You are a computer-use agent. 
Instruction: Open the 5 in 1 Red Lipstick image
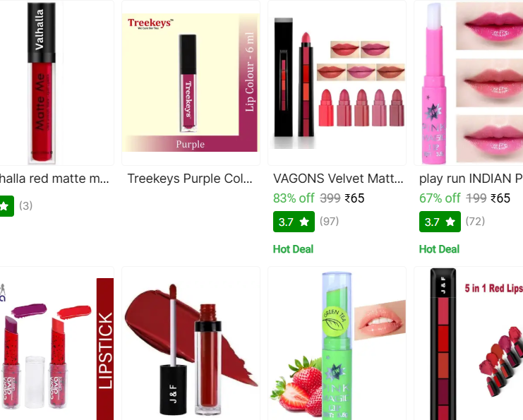(468, 343)
